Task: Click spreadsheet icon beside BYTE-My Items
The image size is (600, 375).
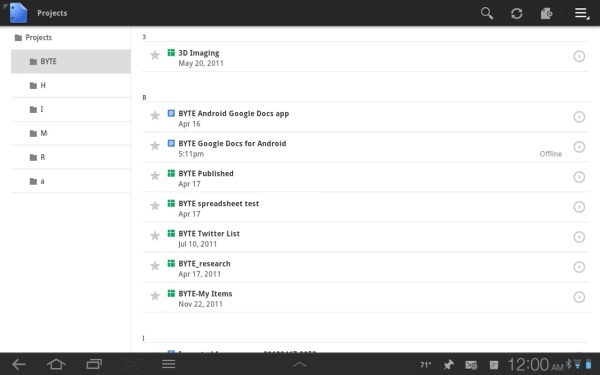Action: click(x=171, y=293)
